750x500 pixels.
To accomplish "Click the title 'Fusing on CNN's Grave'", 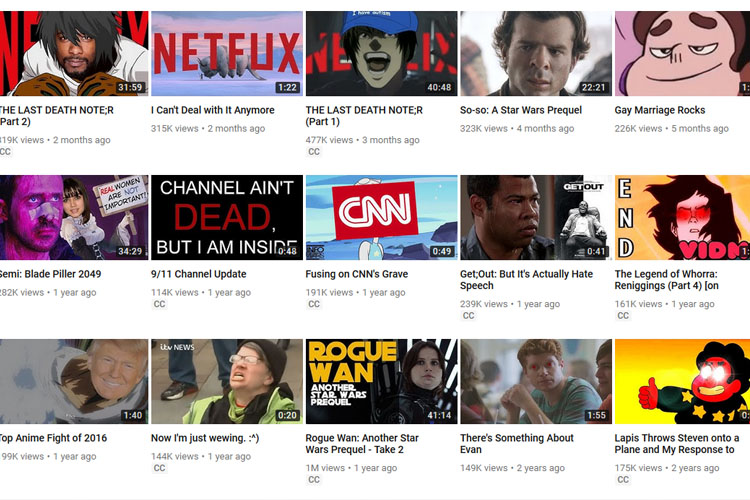I will click(357, 274).
